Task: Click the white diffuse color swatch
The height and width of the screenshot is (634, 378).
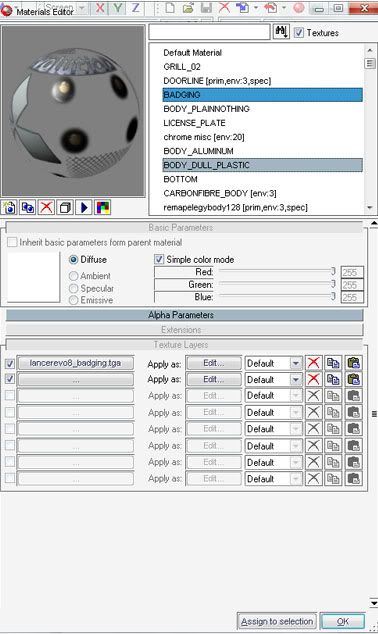Action: coord(34,277)
